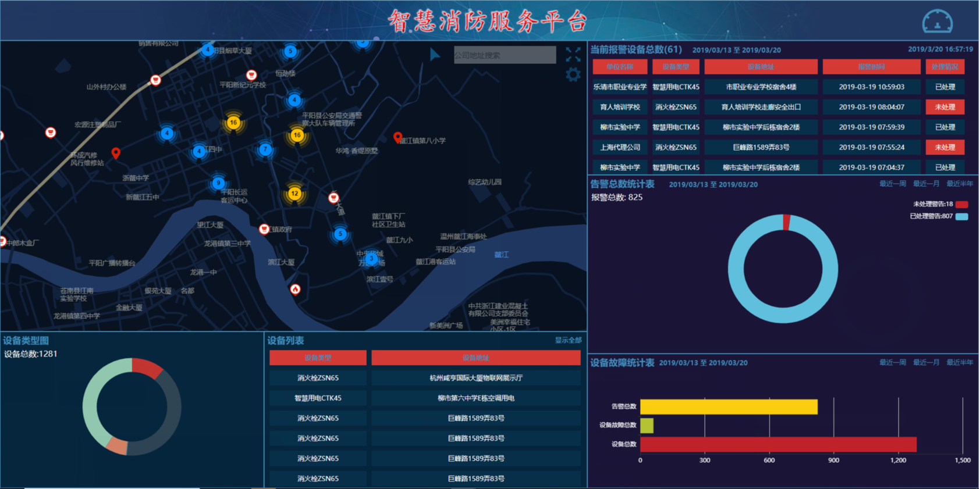980x489 pixels.
Task: Expand device list with 显示全部
Action: (567, 340)
